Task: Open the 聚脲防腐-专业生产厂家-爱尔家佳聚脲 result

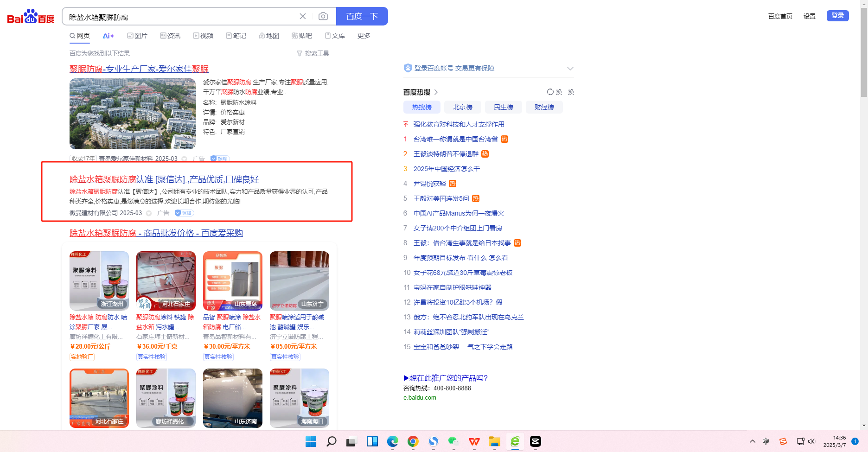Action: coord(139,69)
